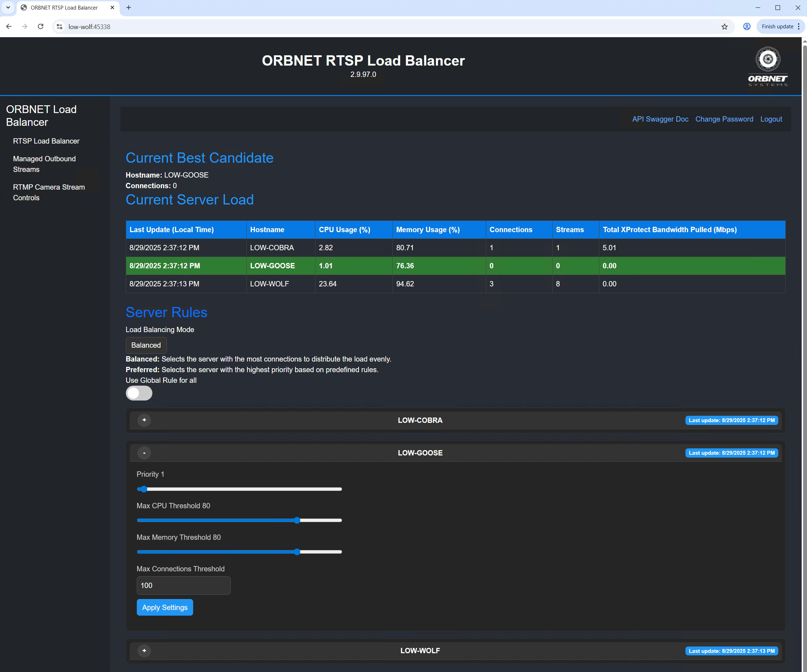807x672 pixels.
Task: Click the Finish update button
Action: 780,27
